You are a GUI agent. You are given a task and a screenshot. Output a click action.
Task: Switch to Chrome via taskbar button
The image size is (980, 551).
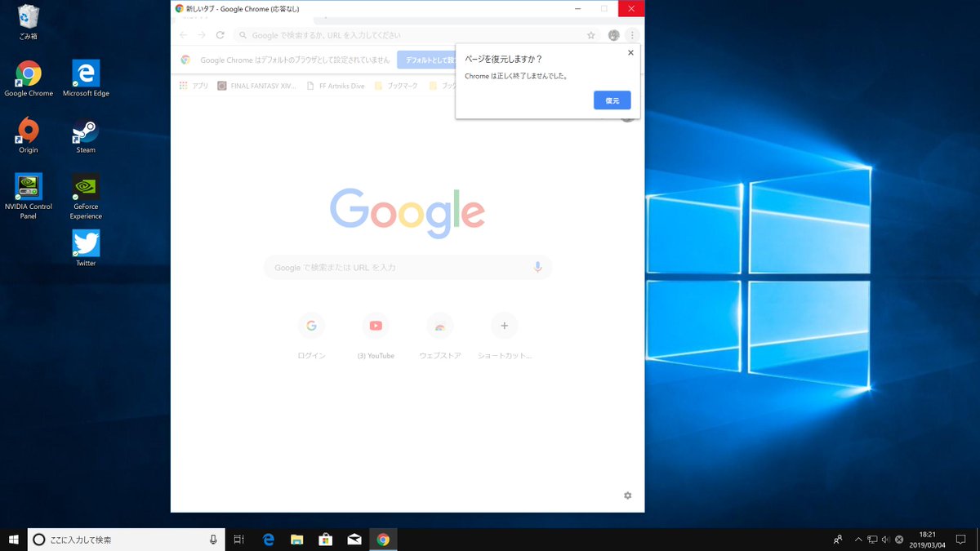[383, 540]
